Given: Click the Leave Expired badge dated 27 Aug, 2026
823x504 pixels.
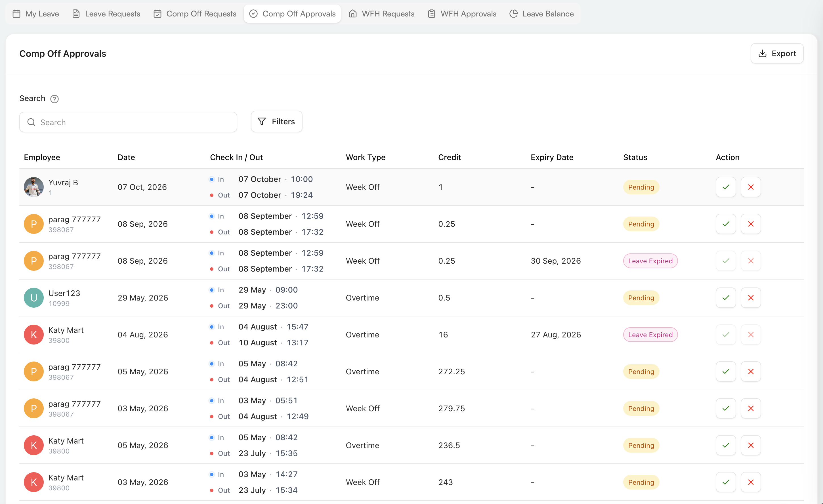Looking at the screenshot, I should tap(650, 335).
